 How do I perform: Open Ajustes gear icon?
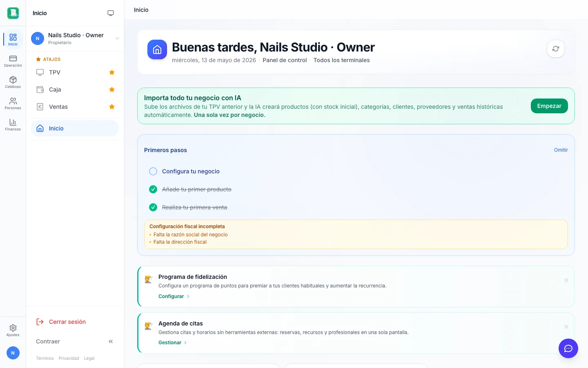tap(13, 330)
